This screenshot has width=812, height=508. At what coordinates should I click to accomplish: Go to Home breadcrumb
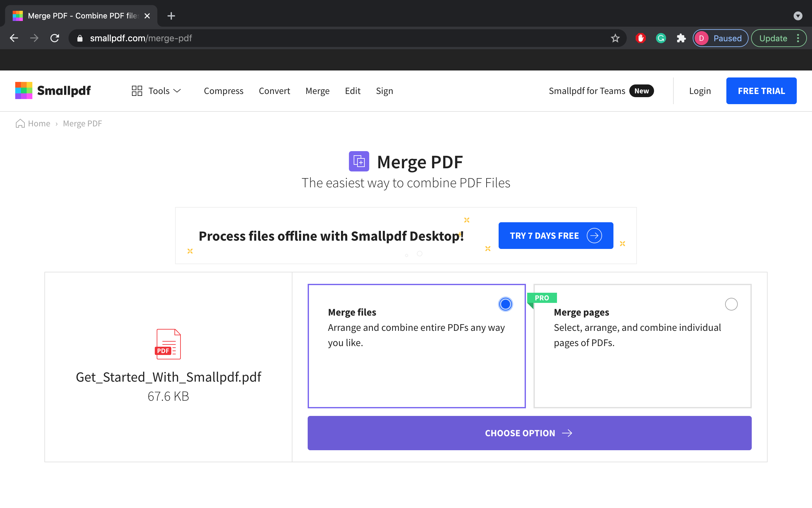(33, 123)
